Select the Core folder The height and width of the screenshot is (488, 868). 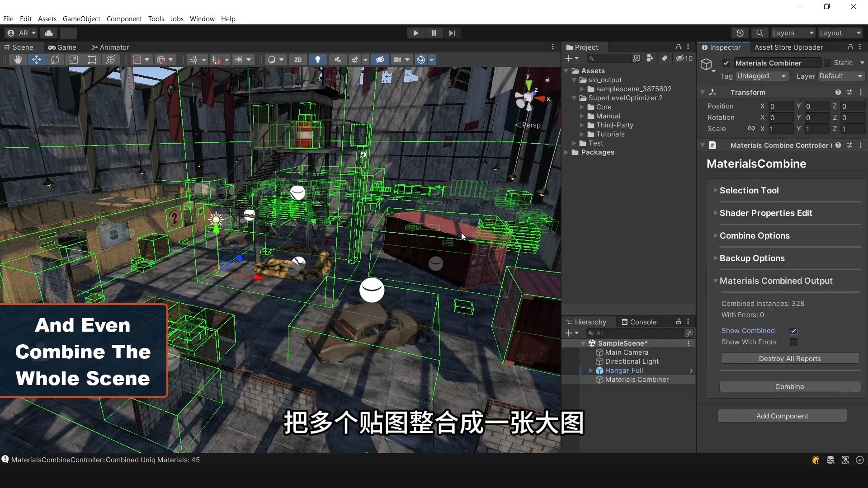pyautogui.click(x=603, y=107)
